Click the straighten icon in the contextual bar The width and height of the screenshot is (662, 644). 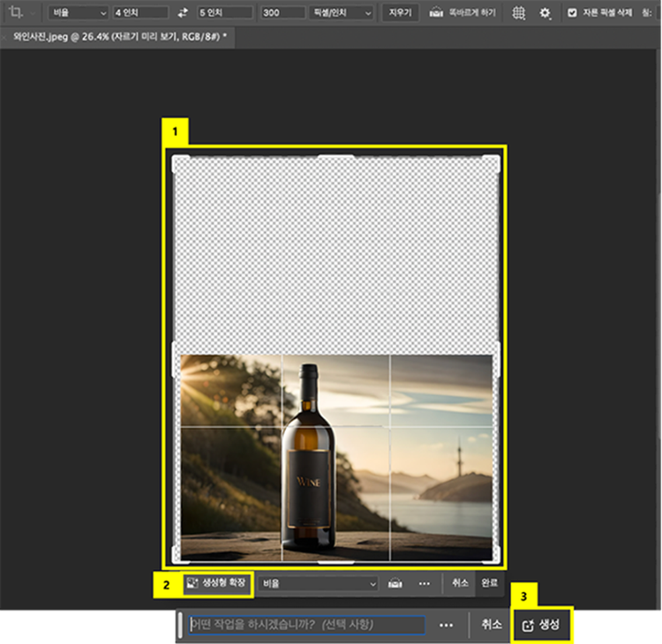396,584
